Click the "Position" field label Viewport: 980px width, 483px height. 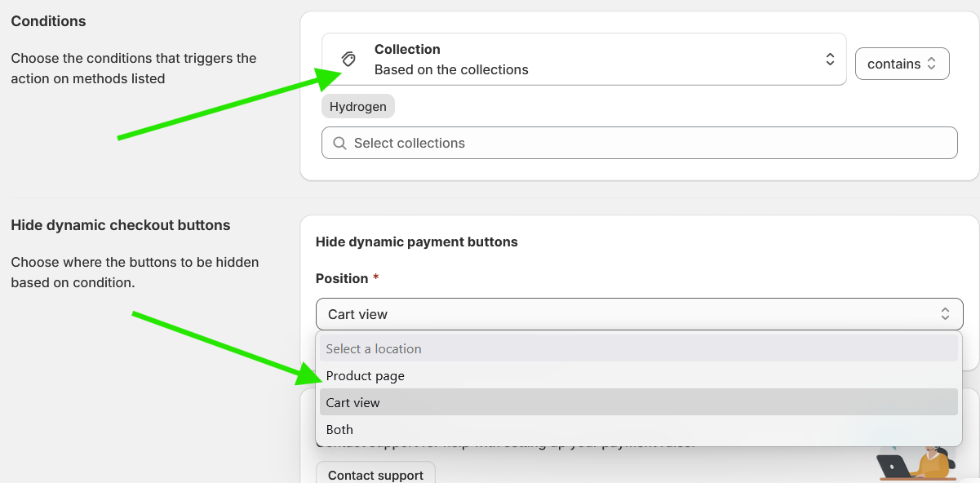click(x=342, y=278)
